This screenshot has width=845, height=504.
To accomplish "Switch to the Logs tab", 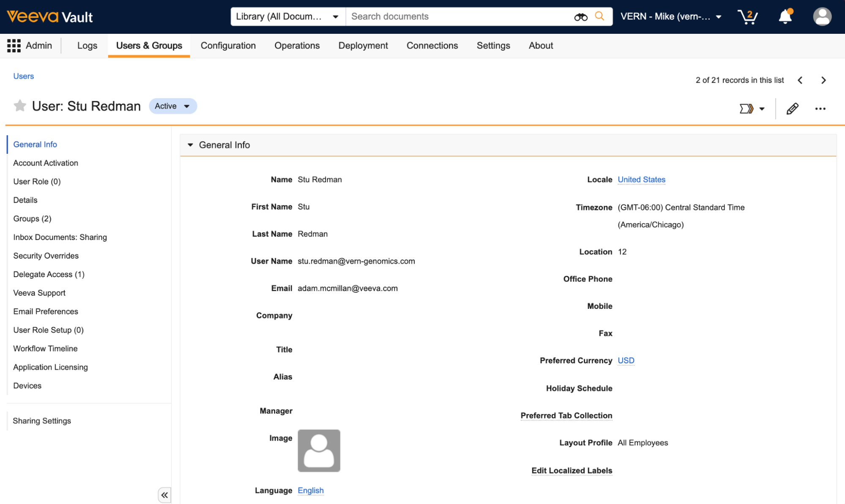I will tap(87, 46).
